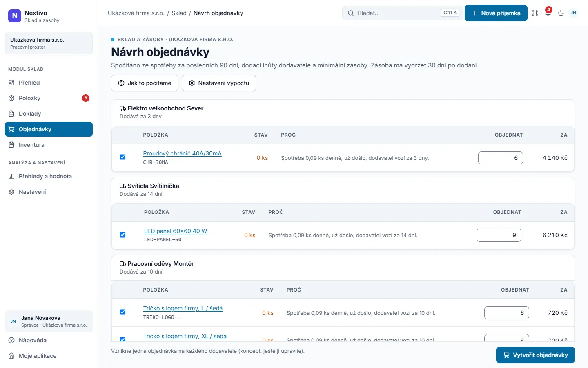This screenshot has width=588, height=368.
Task: Click Vytvořit objednávky button
Action: [x=535, y=355]
